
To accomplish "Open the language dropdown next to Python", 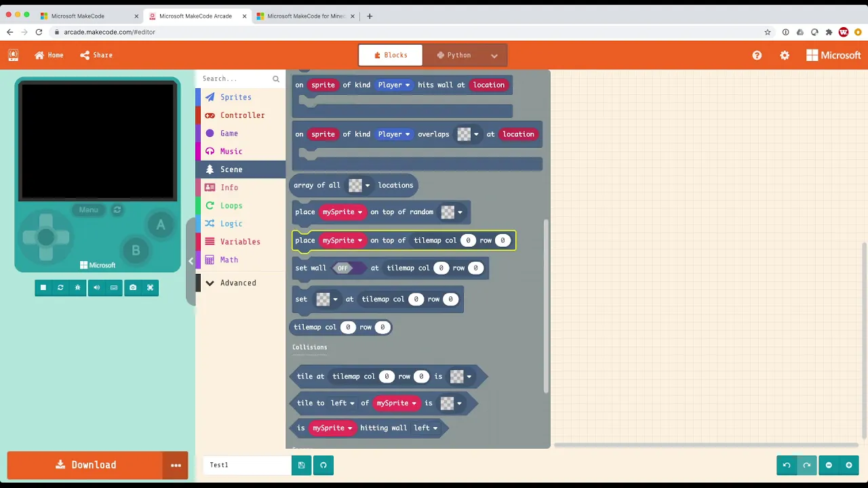I will point(494,56).
